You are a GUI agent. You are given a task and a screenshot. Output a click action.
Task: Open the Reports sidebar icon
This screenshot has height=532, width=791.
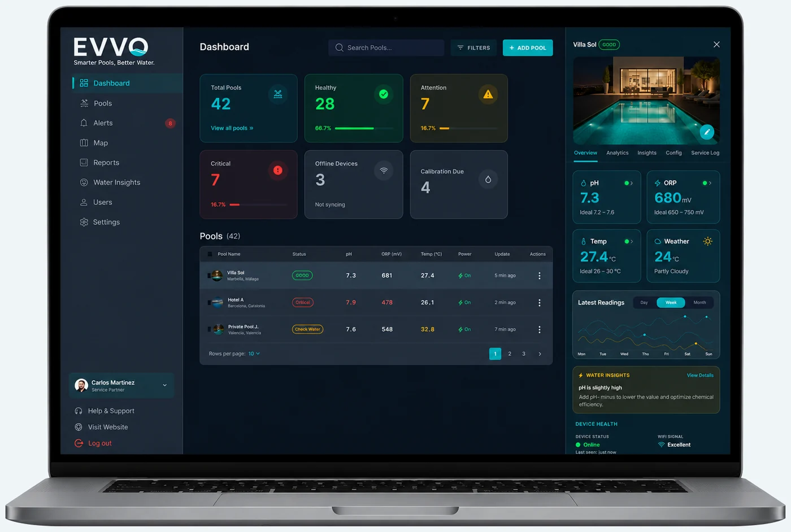point(84,163)
